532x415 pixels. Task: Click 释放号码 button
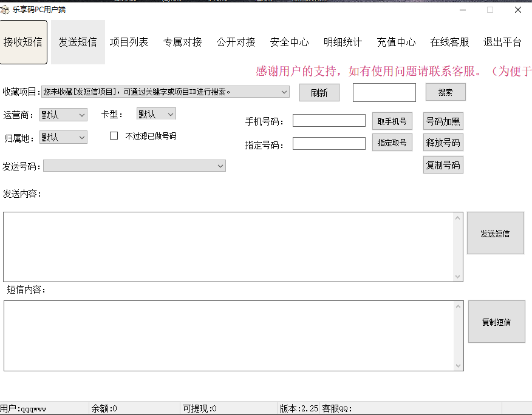(x=443, y=143)
